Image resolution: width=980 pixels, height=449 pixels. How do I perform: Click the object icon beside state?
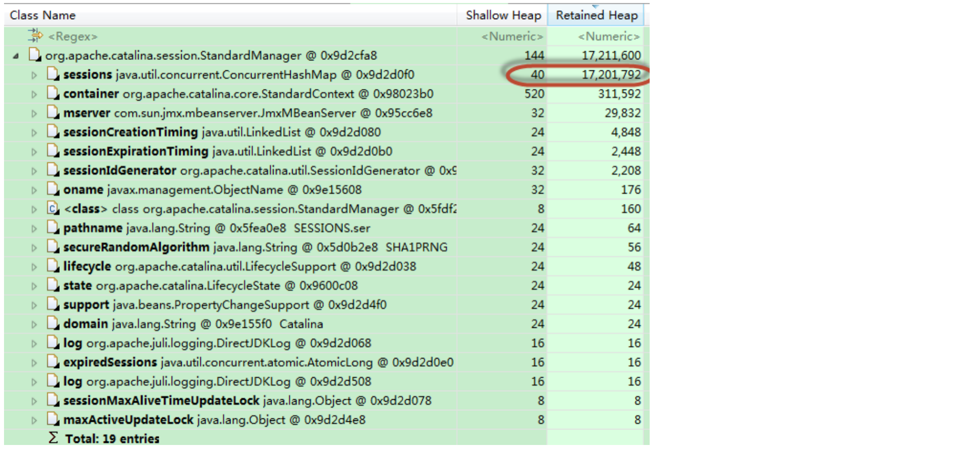(53, 285)
